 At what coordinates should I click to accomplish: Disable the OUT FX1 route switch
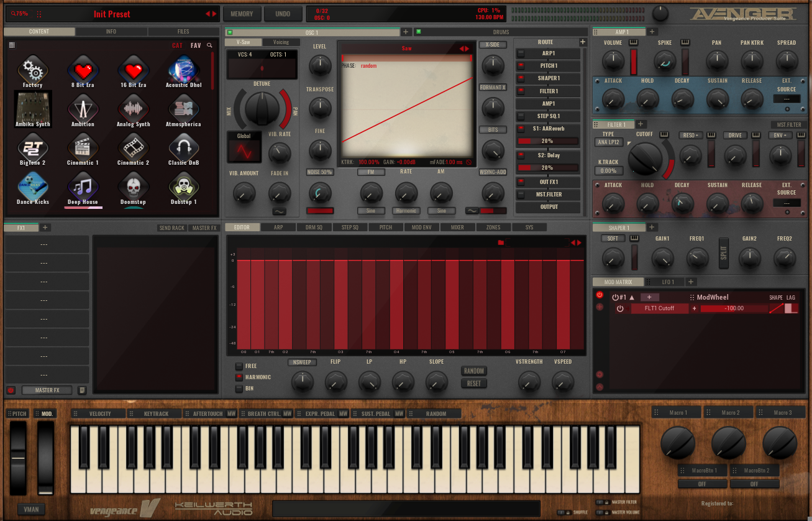(521, 182)
